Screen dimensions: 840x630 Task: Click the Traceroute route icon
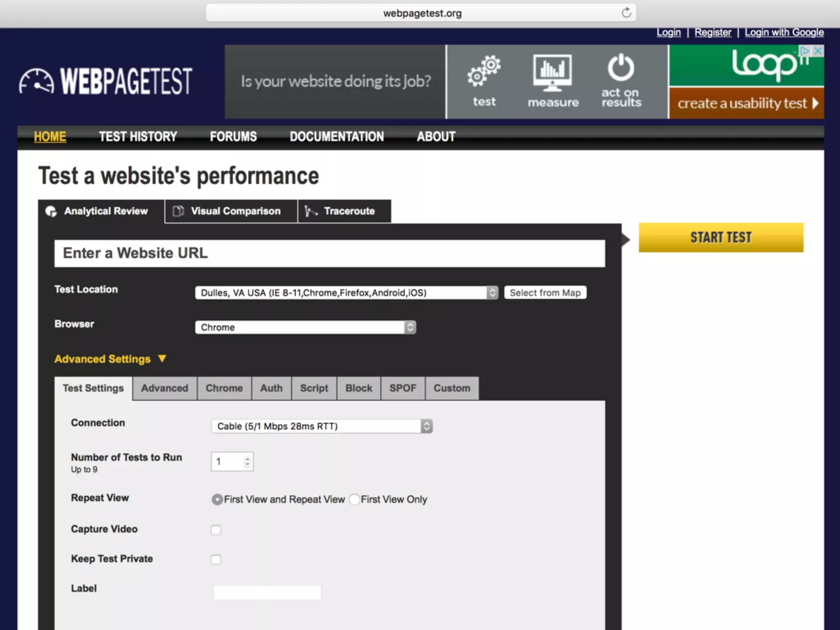pos(310,211)
